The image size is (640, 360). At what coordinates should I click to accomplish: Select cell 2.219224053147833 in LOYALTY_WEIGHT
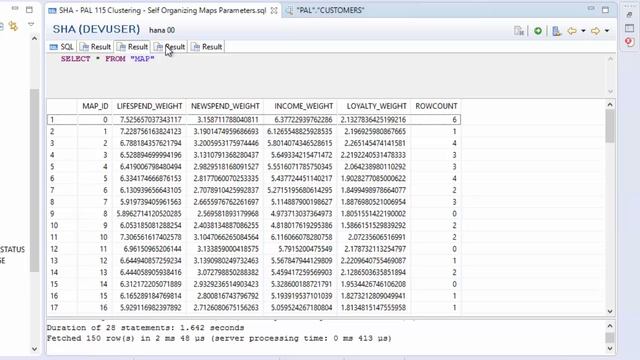374,155
